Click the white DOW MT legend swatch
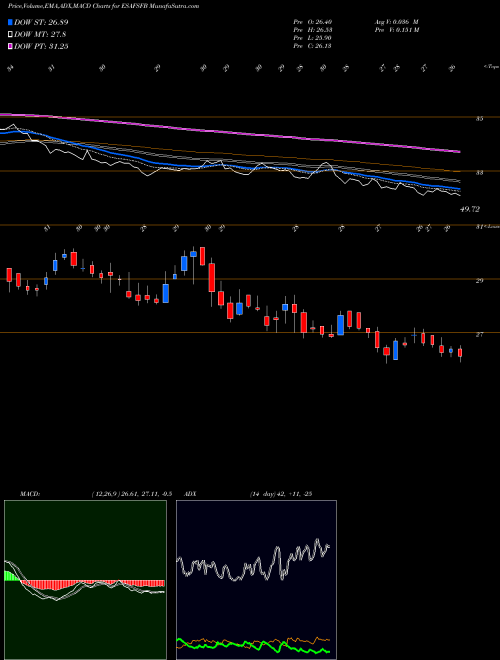This screenshot has width=500, height=660. point(10,35)
